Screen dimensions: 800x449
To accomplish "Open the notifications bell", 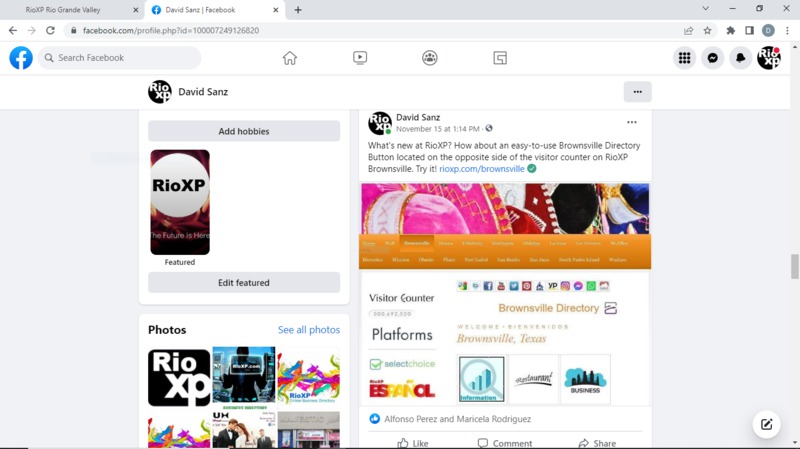I will point(740,58).
